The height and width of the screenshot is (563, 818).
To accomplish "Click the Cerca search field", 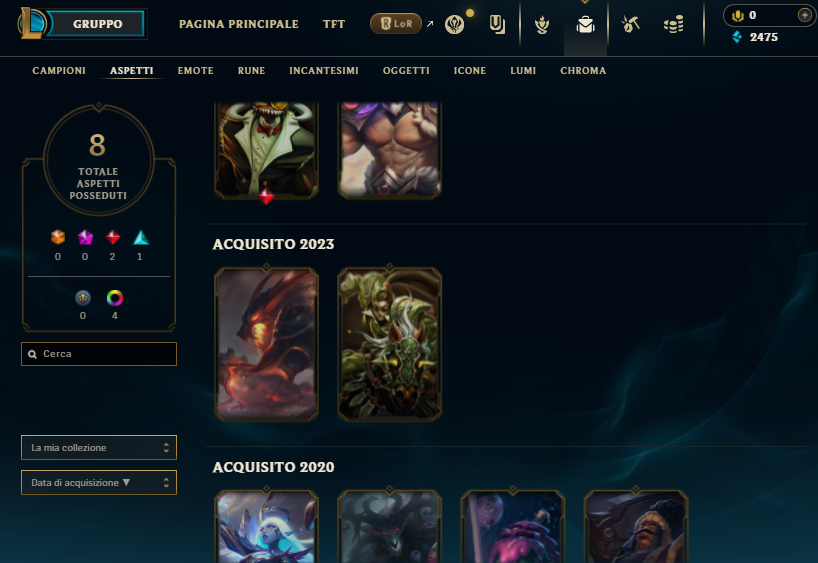I will tap(99, 354).
